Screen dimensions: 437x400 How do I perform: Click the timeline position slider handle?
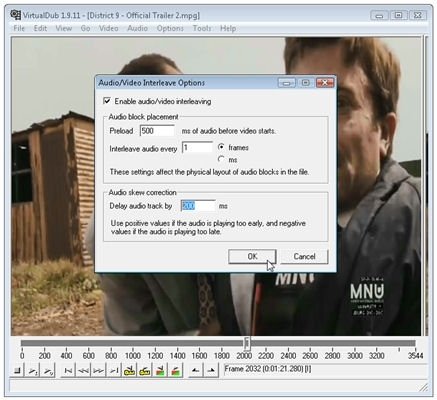point(247,343)
